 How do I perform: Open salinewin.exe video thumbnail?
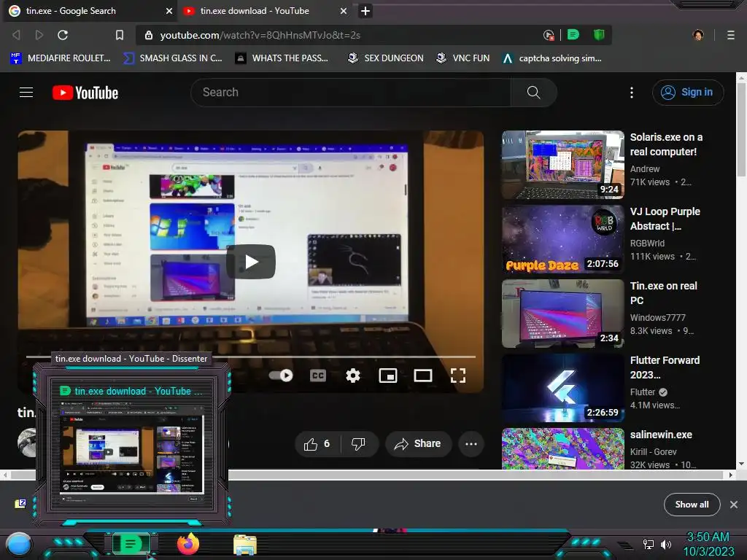(562, 449)
